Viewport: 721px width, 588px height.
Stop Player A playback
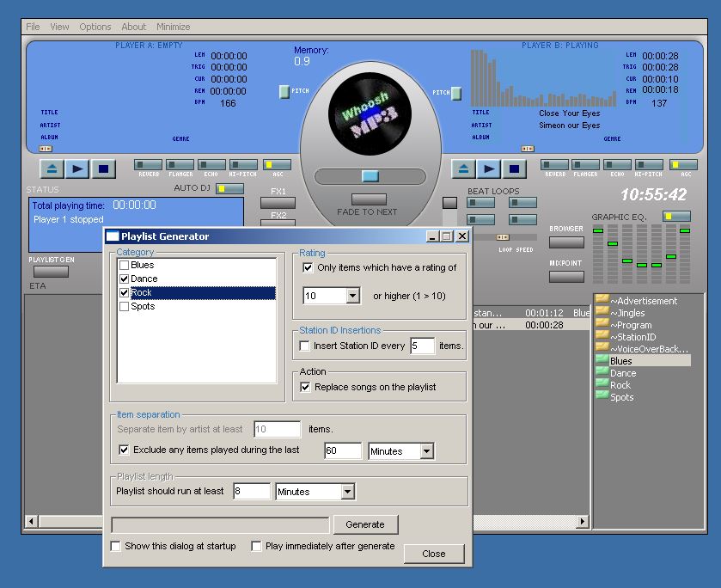point(103,168)
